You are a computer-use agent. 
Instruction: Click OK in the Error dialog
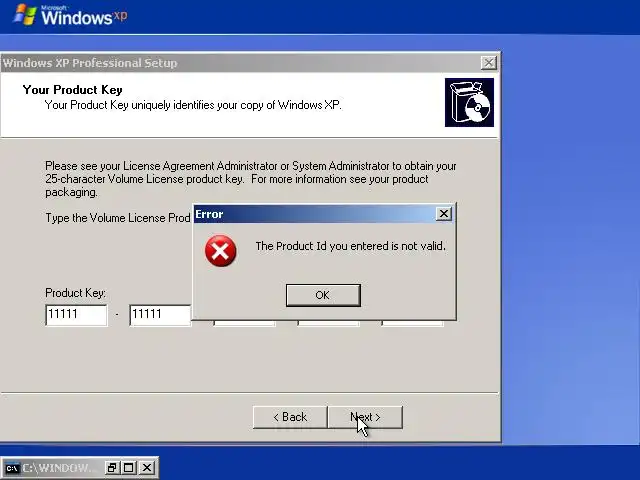point(323,295)
